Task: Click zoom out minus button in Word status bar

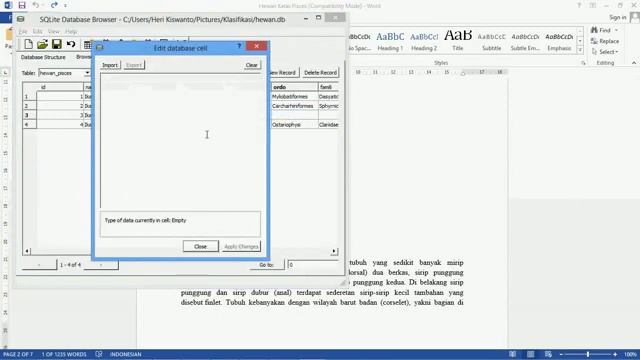Action: click(x=561, y=354)
